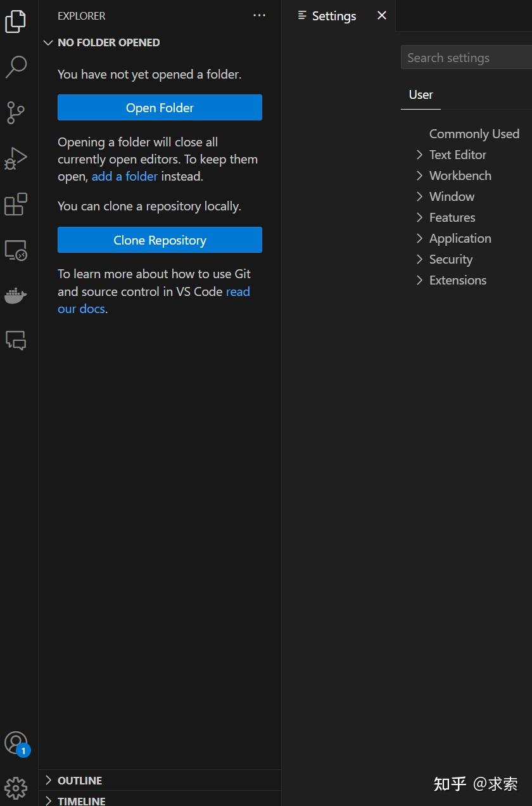Viewport: 532px width, 806px height.
Task: Open the Docker extension view
Action: tap(16, 295)
